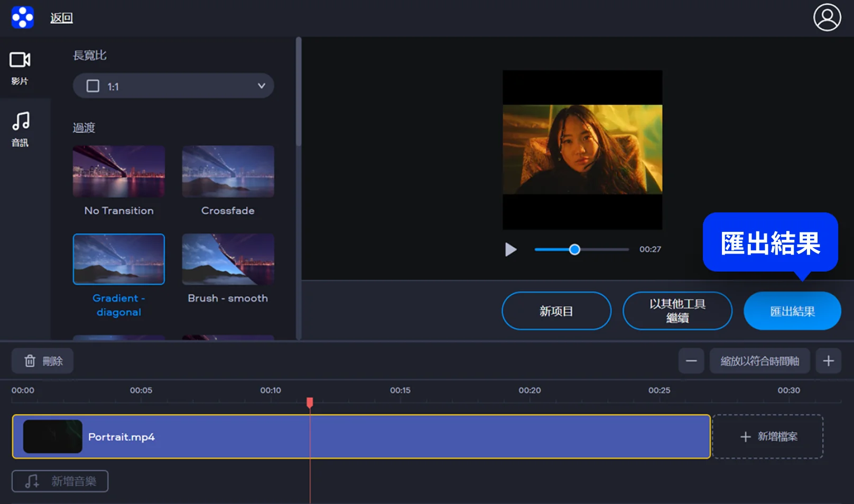Image resolution: width=854 pixels, height=504 pixels.
Task: Add a new file via 新增檔案
Action: [768, 436]
